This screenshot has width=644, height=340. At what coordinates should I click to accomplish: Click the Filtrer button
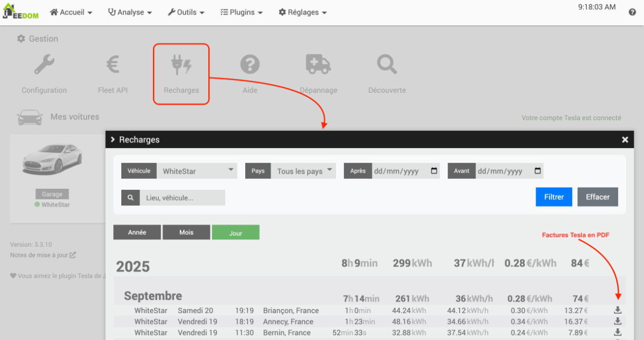coord(554,197)
